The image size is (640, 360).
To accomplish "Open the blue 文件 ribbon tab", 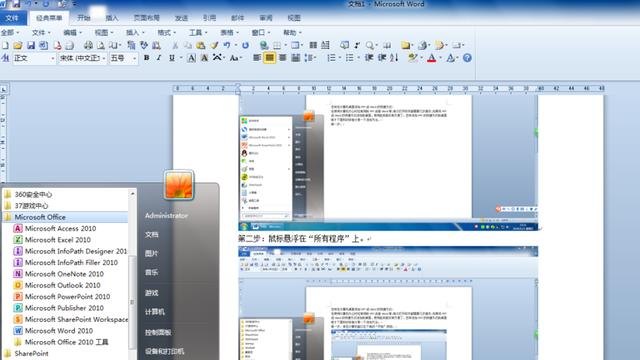I will 13,18.
